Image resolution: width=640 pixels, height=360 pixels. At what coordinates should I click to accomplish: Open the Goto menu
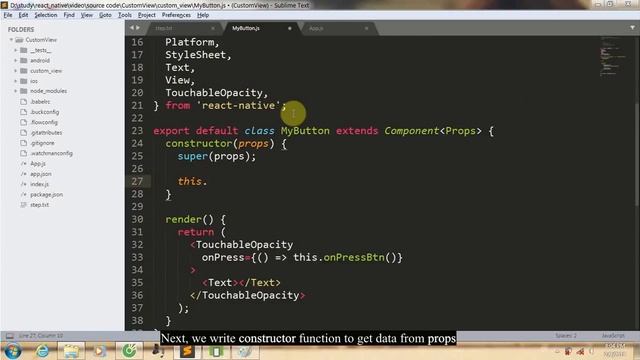coord(105,15)
